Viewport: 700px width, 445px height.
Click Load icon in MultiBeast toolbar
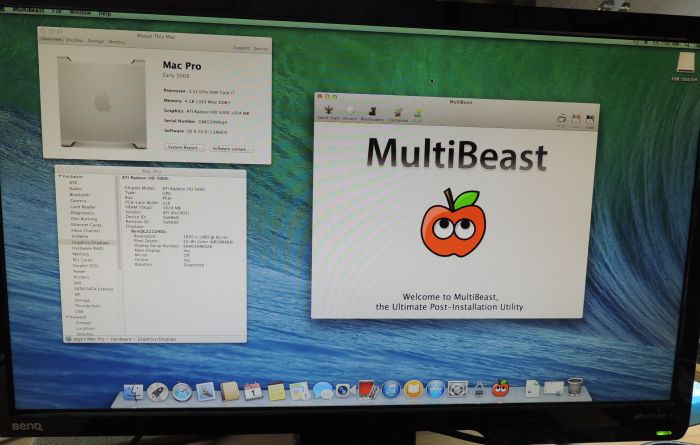coord(590,121)
